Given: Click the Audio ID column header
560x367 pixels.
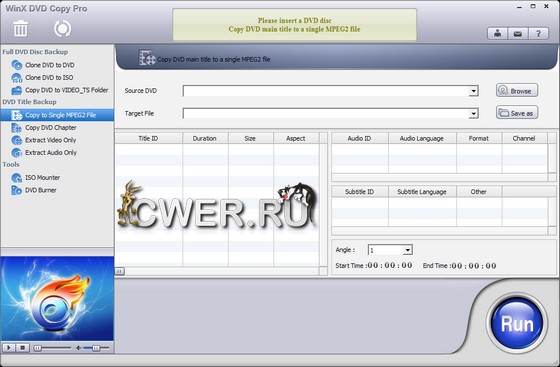Looking at the screenshot, I should tap(360, 138).
